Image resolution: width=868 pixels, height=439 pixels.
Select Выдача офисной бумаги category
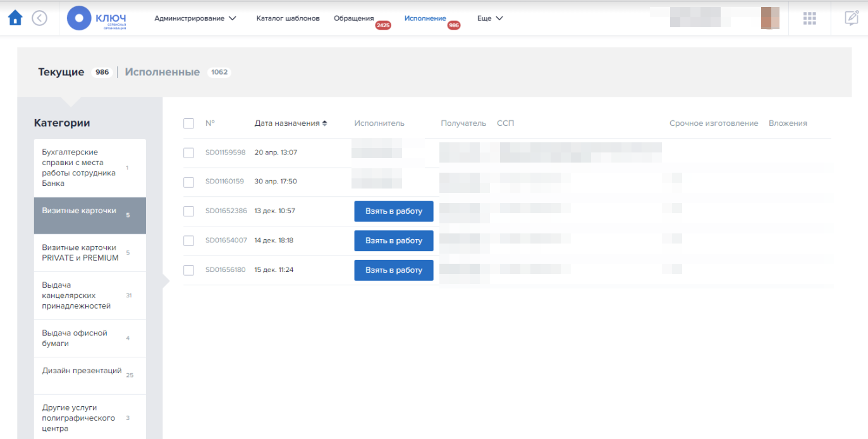[x=90, y=338]
